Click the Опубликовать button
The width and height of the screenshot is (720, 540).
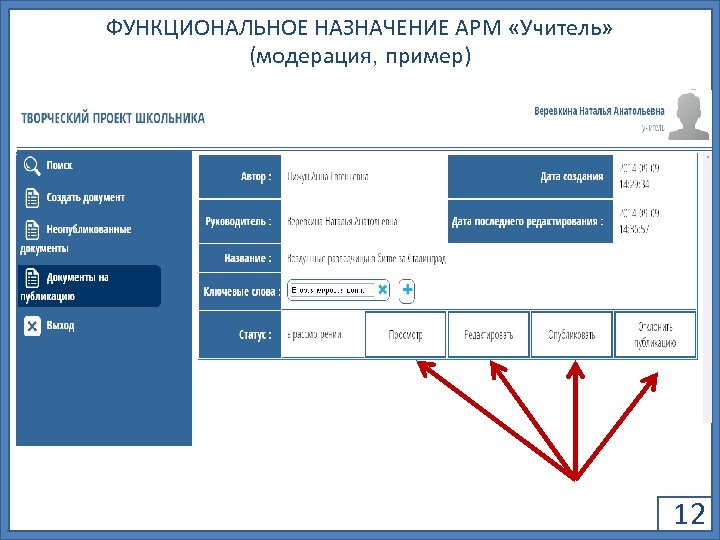point(572,335)
